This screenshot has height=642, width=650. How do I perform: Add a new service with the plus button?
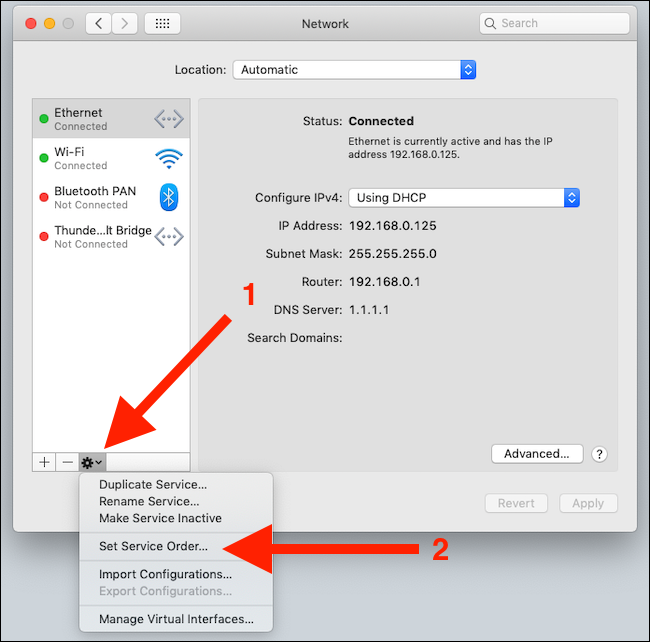coord(44,462)
